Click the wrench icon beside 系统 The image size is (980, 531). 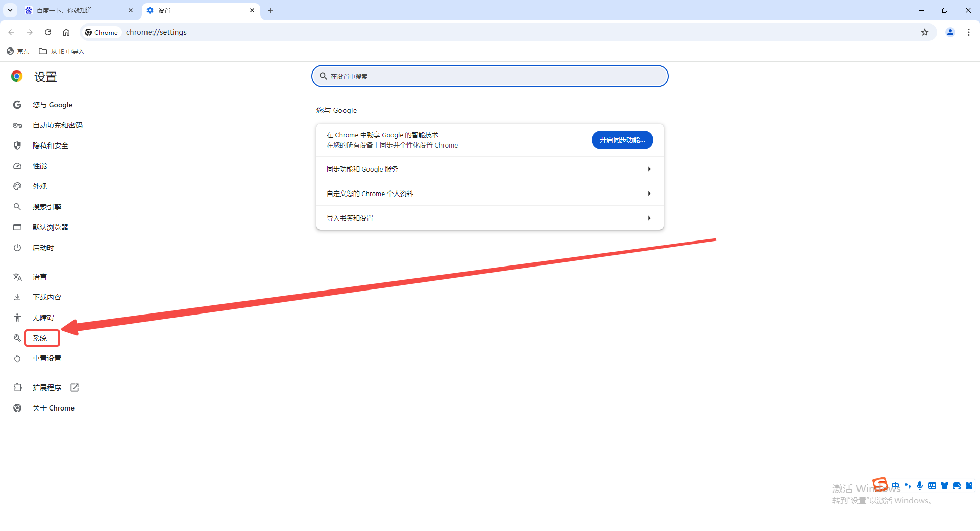tap(17, 338)
